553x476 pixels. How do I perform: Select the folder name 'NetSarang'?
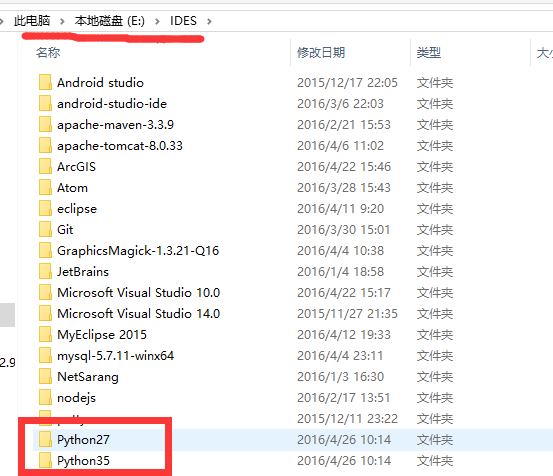pyautogui.click(x=88, y=377)
